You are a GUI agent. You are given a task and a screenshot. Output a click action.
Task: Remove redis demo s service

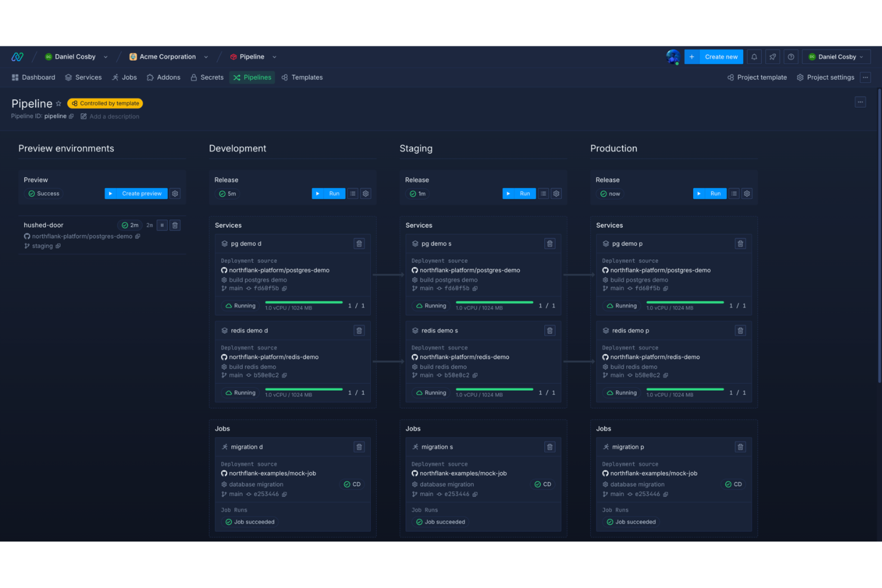click(x=550, y=331)
